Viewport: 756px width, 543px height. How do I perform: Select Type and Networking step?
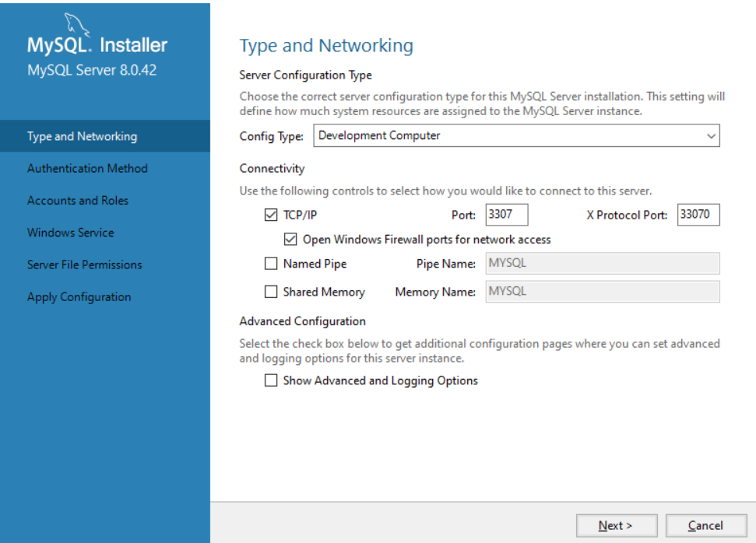pyautogui.click(x=105, y=136)
